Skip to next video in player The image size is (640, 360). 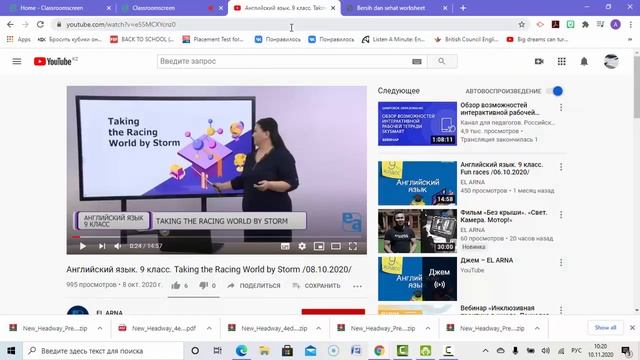102,246
